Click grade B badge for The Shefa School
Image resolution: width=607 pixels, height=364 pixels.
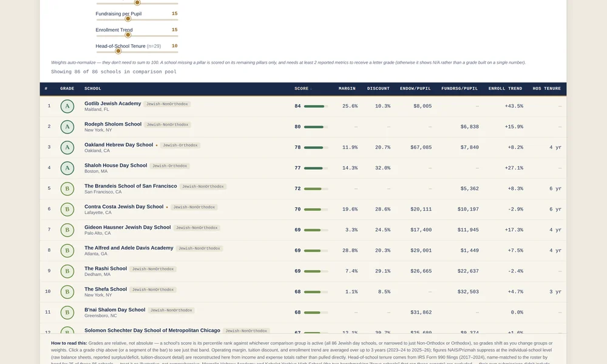67,292
